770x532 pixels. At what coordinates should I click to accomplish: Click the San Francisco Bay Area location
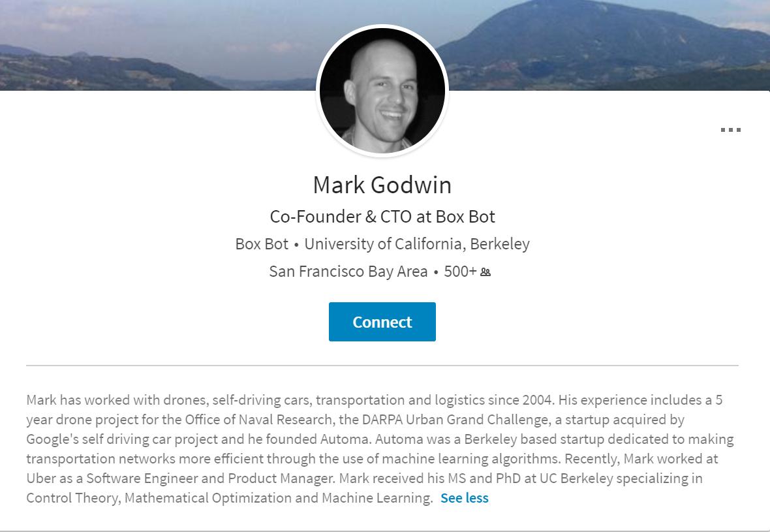(x=348, y=272)
